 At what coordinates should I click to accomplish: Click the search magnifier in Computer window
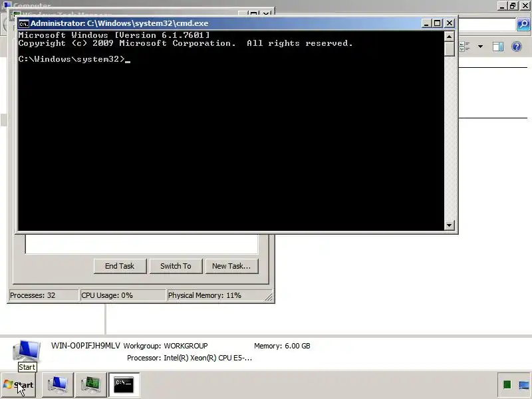click(x=523, y=25)
